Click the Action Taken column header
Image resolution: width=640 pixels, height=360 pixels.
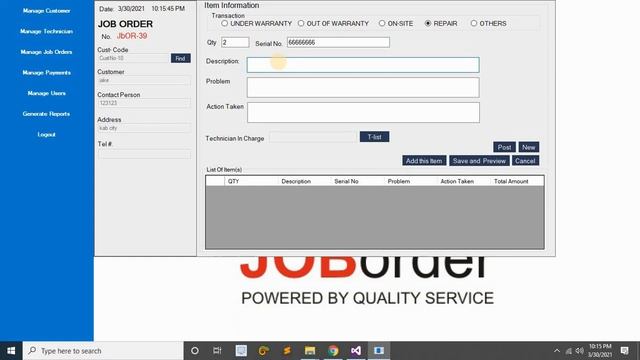coord(464,181)
